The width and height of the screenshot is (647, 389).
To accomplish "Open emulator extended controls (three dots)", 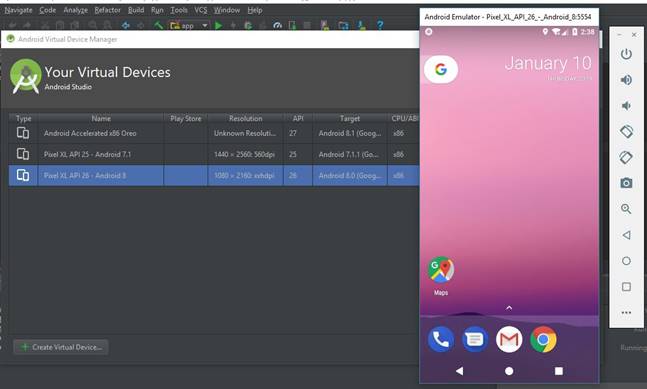I will 626,313.
